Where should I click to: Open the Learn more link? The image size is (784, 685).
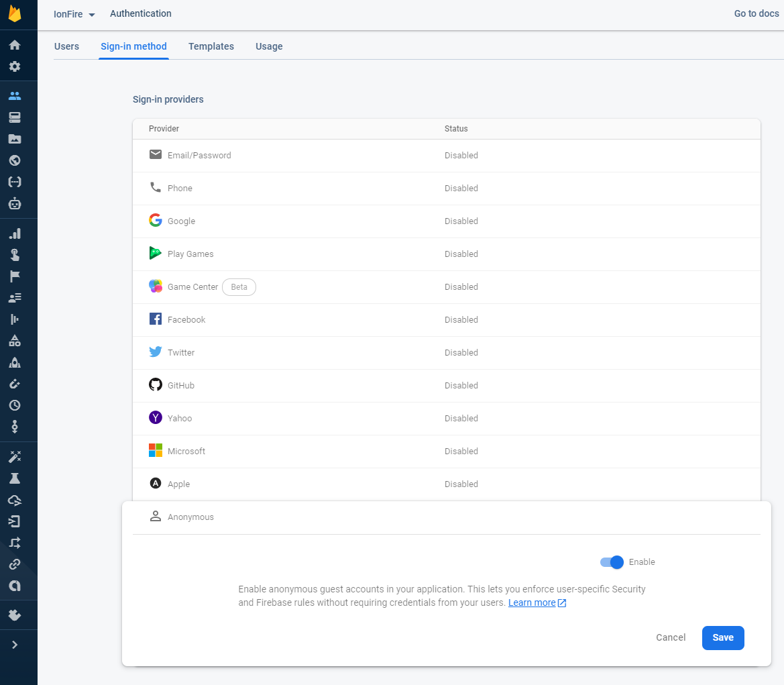(537, 603)
